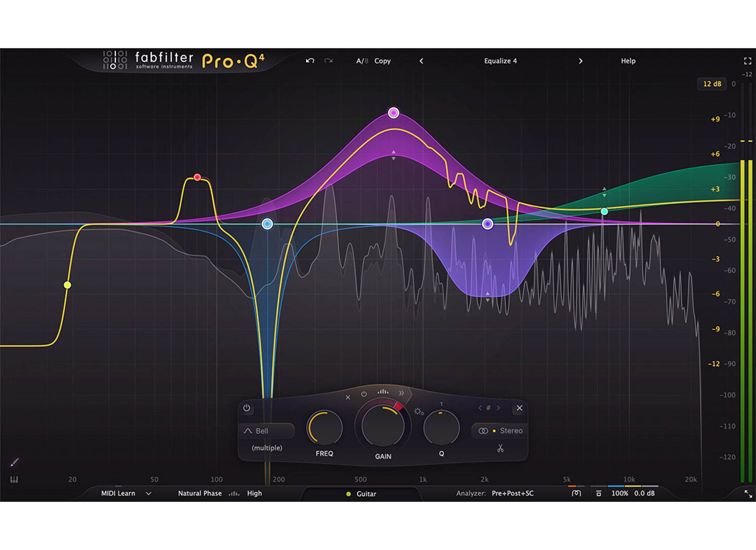Enable MIDI Learn
The height and width of the screenshot is (550, 756).
(x=118, y=493)
